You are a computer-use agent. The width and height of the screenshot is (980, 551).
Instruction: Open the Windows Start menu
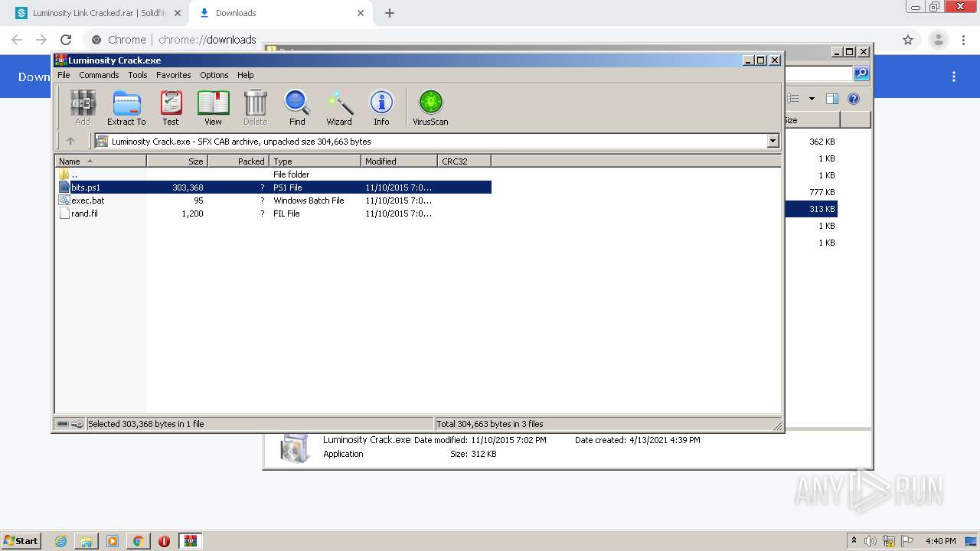pyautogui.click(x=21, y=541)
